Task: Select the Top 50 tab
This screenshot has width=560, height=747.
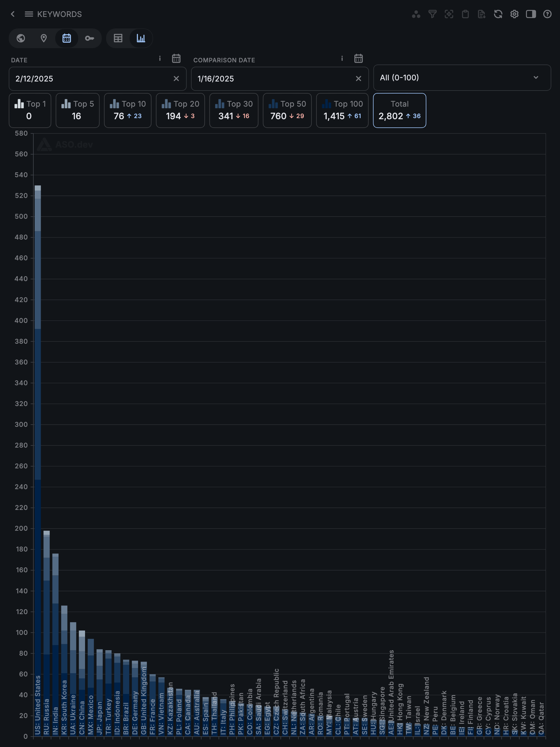Action: 287,110
